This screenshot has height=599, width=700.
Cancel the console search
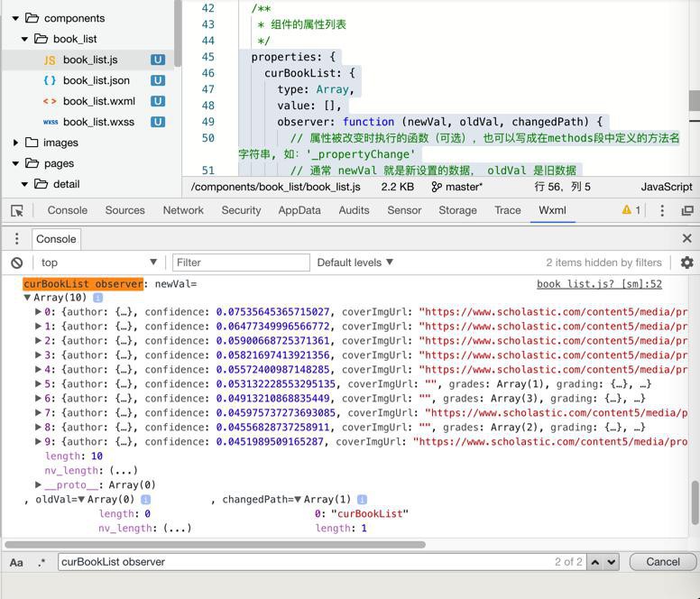click(x=662, y=561)
